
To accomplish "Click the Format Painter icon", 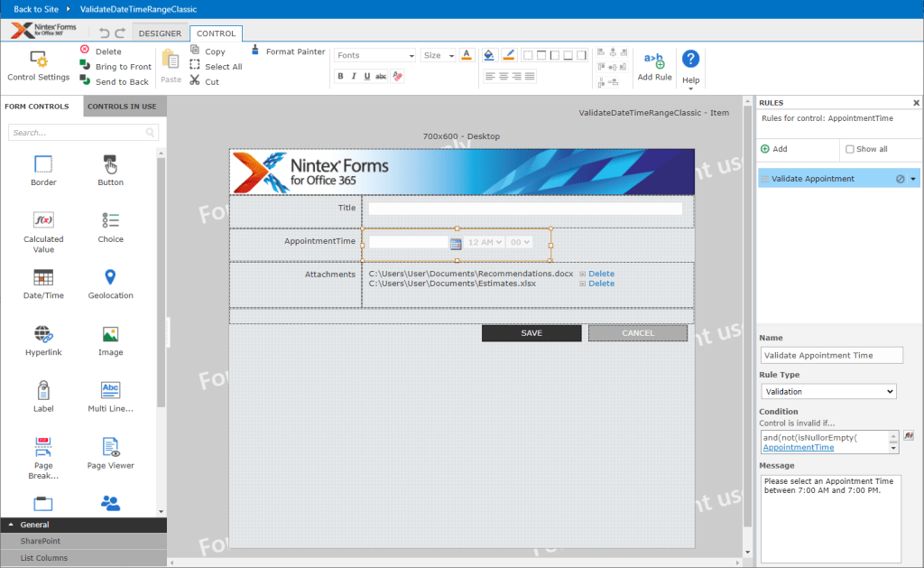I will (255, 51).
